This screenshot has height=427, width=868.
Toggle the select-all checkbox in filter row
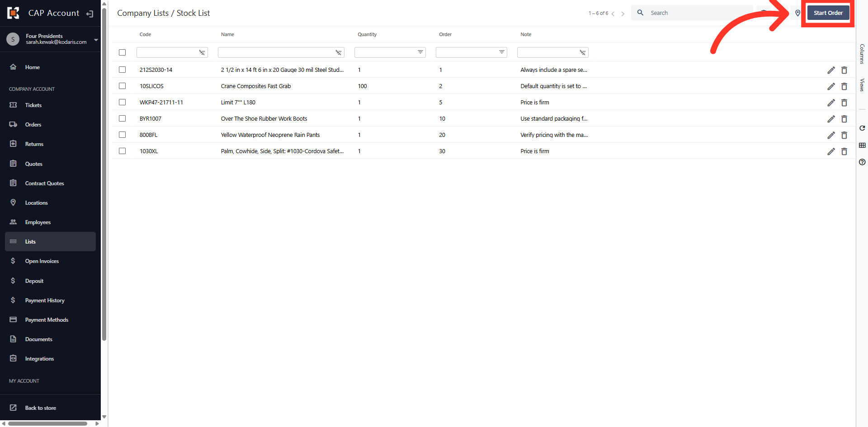pyautogui.click(x=122, y=52)
